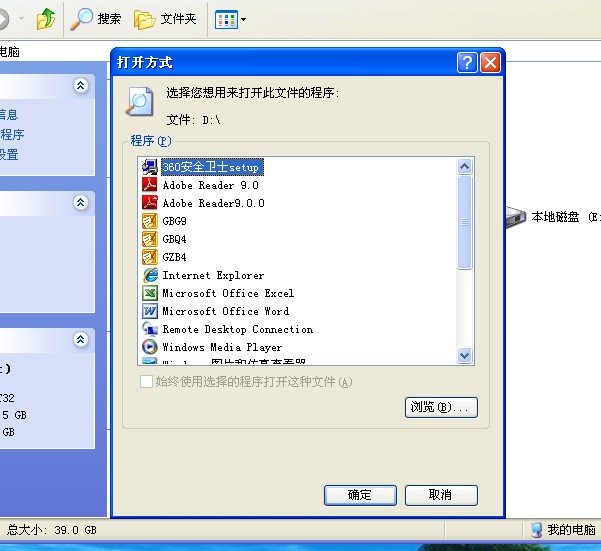Click the 信息 link in the sidebar
The height and width of the screenshot is (551, 601).
[9, 115]
